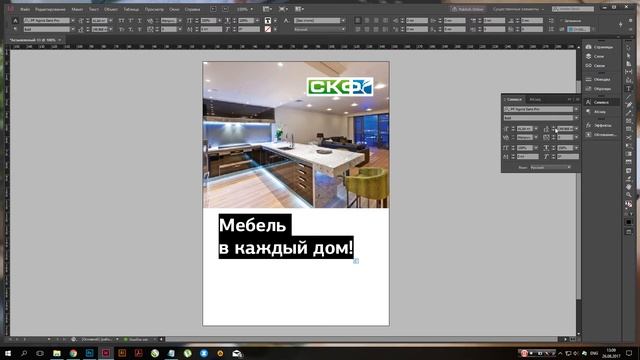Open Chrome from the Windows taskbar
The image size is (640, 360).
tap(73, 353)
